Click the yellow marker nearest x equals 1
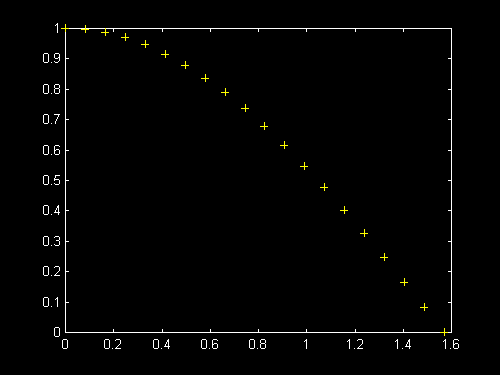This screenshot has width=500, height=375. (304, 166)
